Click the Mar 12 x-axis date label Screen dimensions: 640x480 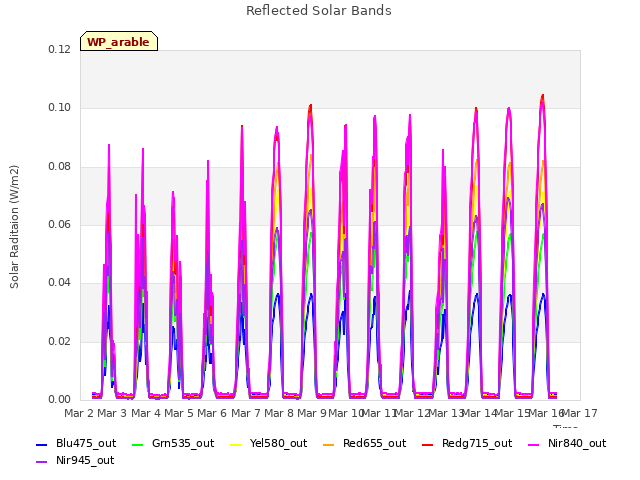coord(413,413)
